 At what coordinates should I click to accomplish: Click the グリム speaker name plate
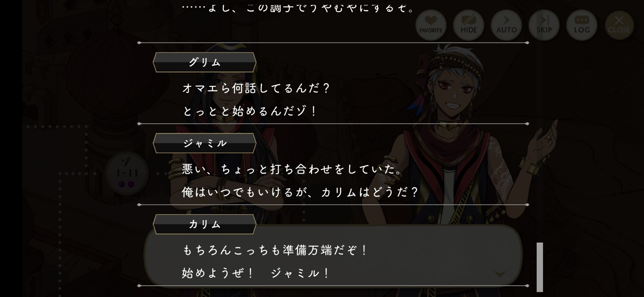[204, 62]
